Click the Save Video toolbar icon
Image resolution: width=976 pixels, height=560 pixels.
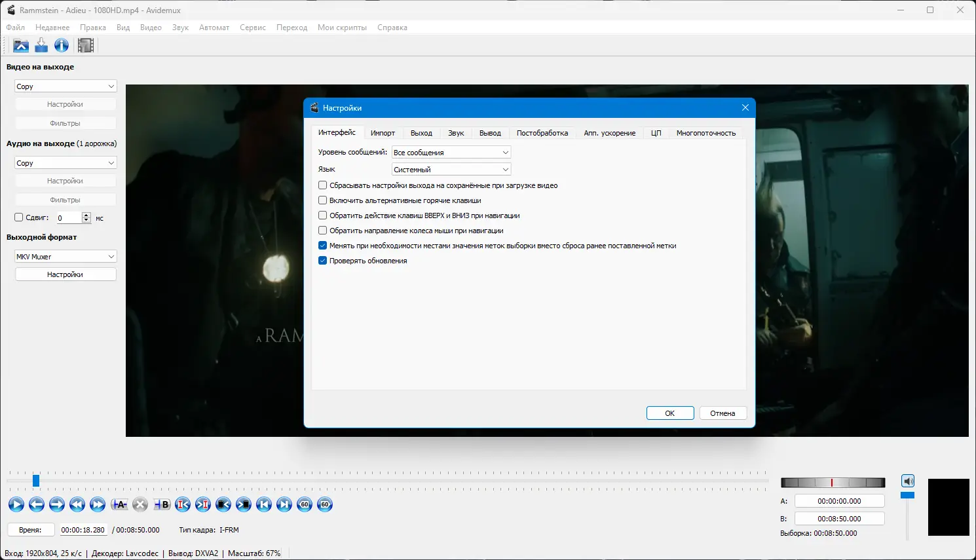coord(41,45)
